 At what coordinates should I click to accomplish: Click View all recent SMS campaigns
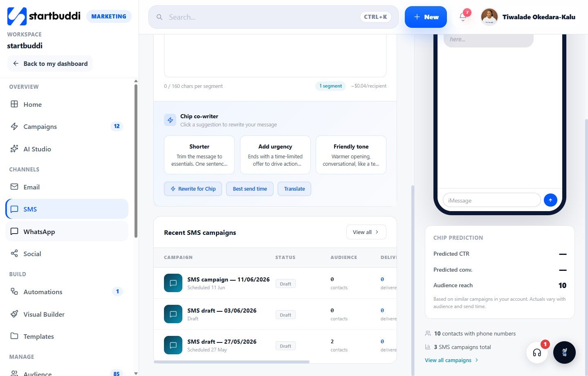(366, 232)
